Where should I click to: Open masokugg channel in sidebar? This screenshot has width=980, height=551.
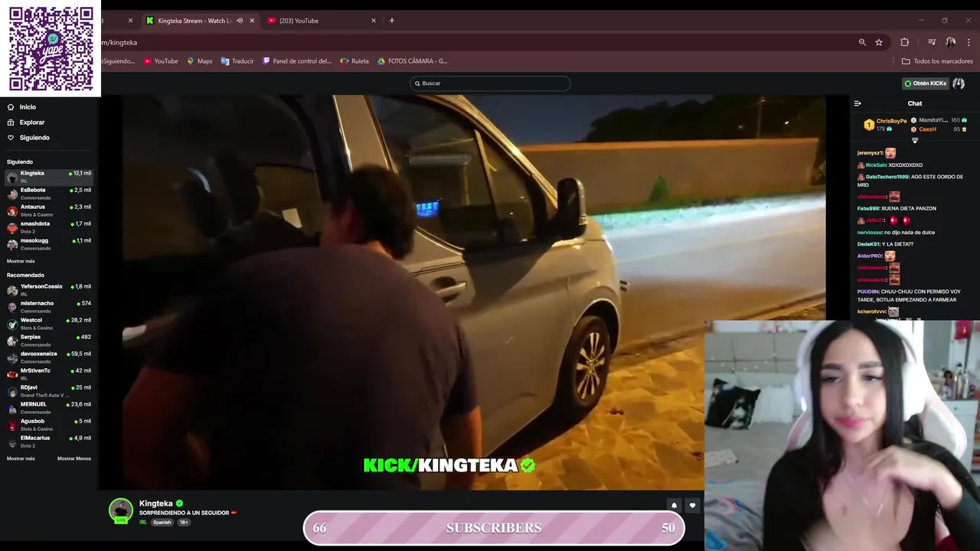[49, 244]
